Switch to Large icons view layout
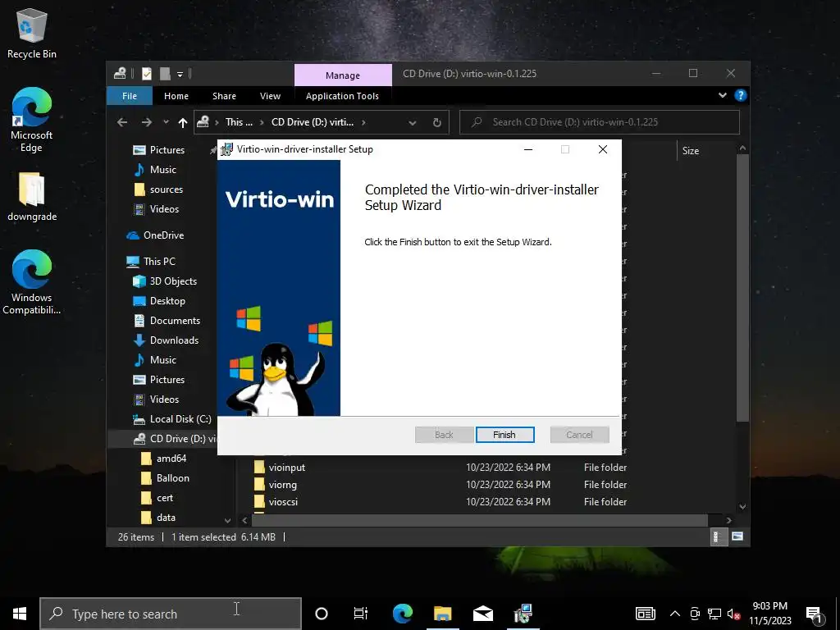Screen dimensions: 840x630 tap(737, 536)
